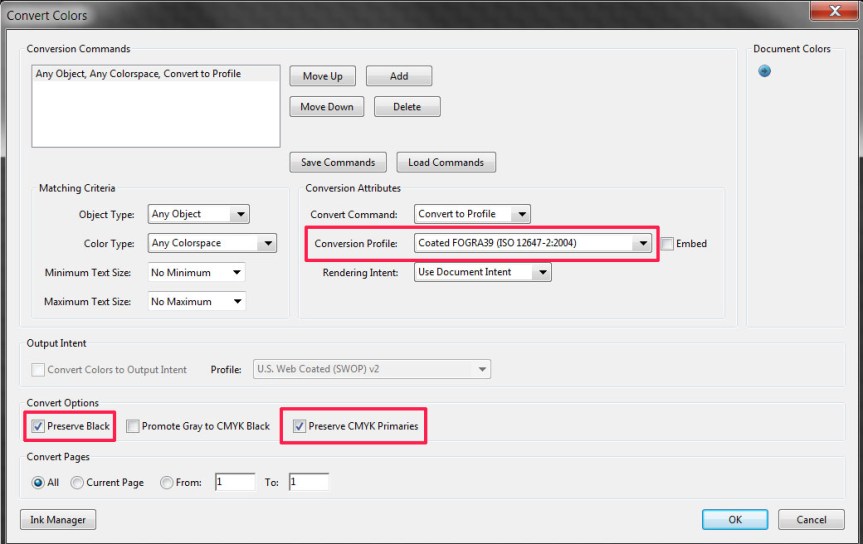The image size is (863, 544).
Task: Click the Move Up button
Action: [x=322, y=76]
